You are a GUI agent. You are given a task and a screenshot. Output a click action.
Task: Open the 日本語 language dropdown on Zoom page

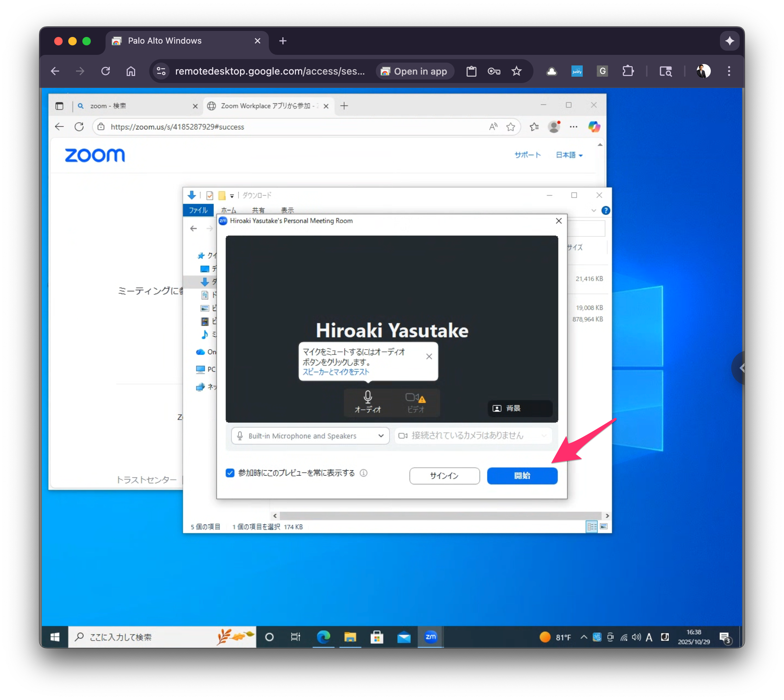(569, 155)
